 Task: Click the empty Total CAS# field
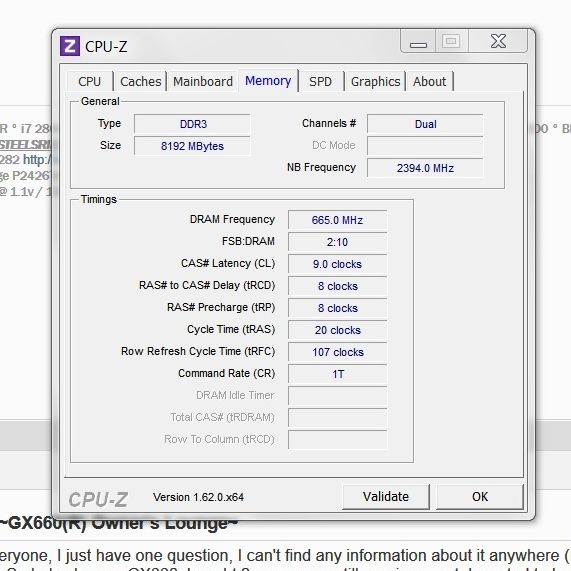[337, 418]
